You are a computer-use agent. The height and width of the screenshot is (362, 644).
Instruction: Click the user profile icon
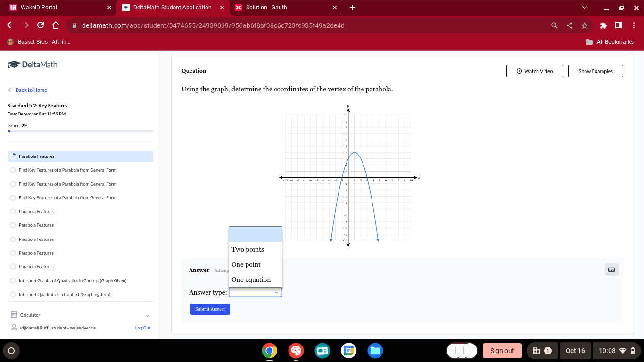tap(14, 328)
